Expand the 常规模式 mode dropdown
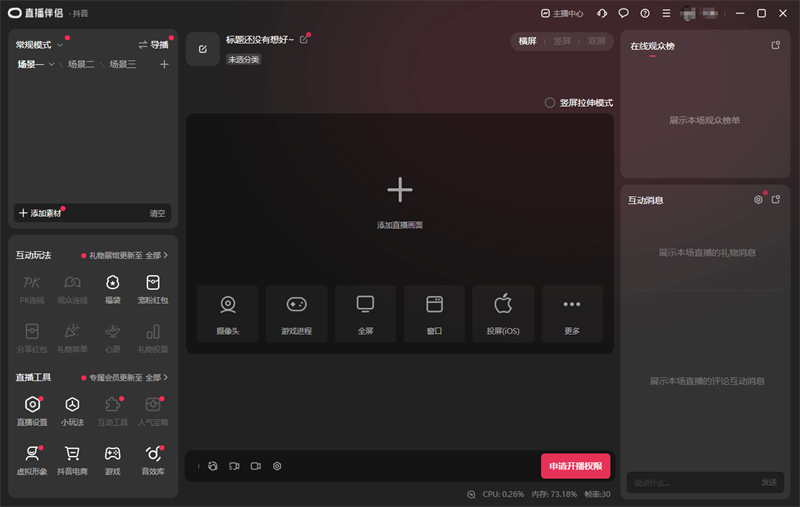Viewport: 800px width, 507px height. coord(40,45)
